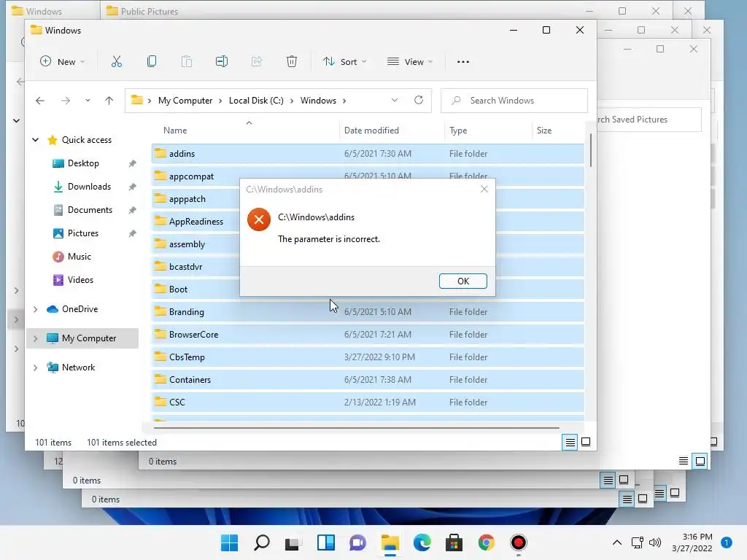Select Documents in Quick access
Image resolution: width=747 pixels, height=560 pixels.
(x=90, y=210)
